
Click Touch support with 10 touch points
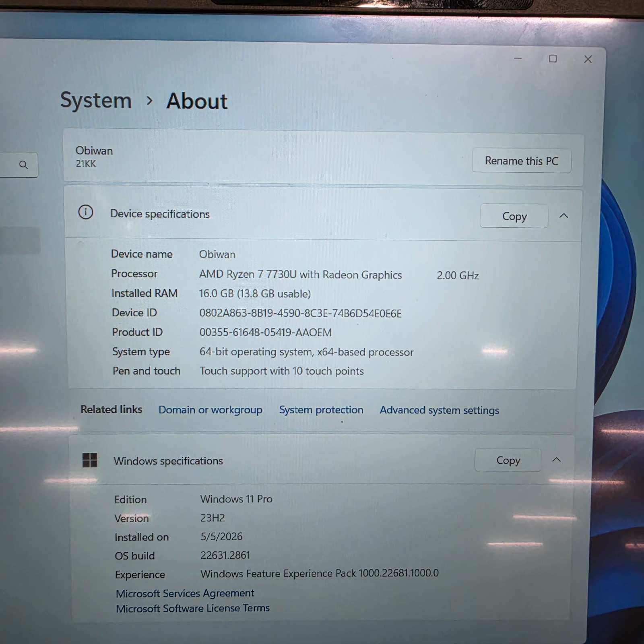(281, 371)
